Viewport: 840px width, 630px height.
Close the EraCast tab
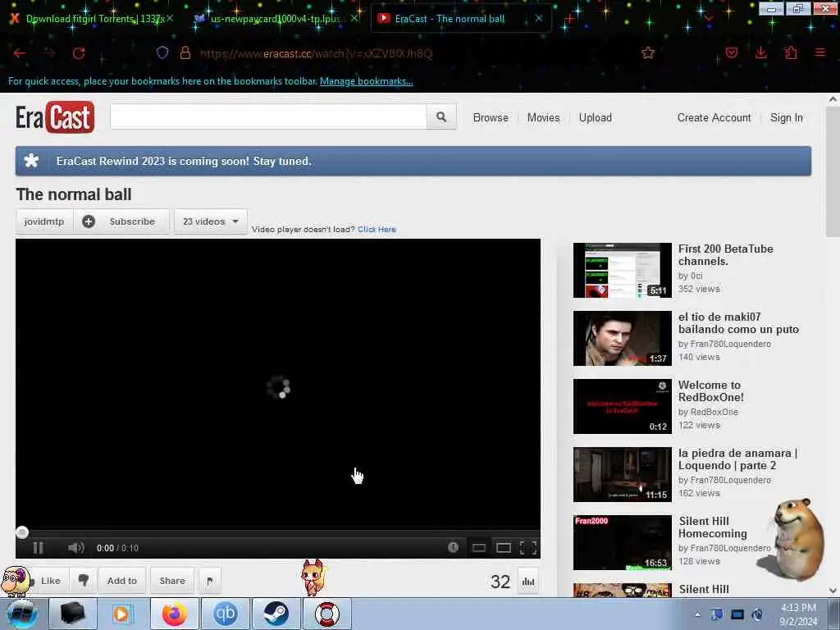539,18
